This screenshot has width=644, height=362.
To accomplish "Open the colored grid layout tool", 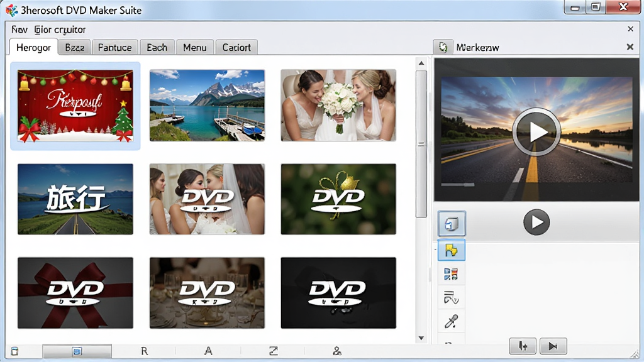I will click(451, 274).
